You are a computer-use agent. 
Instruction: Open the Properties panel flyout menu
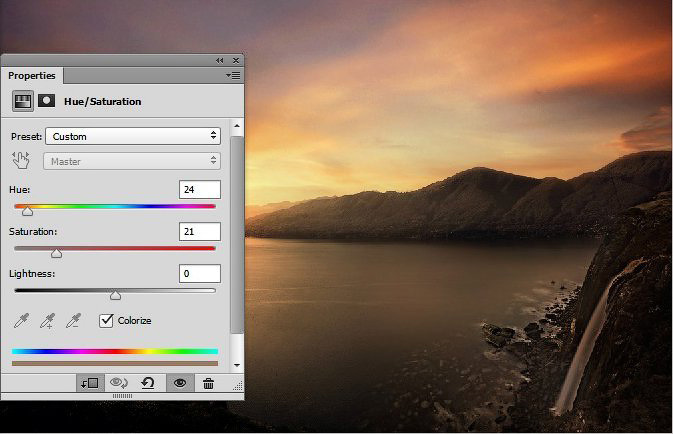point(233,76)
